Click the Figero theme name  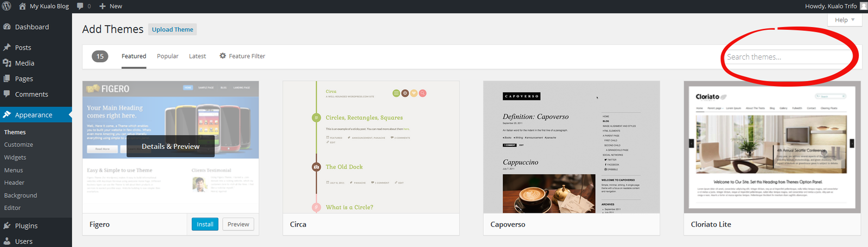coord(99,224)
